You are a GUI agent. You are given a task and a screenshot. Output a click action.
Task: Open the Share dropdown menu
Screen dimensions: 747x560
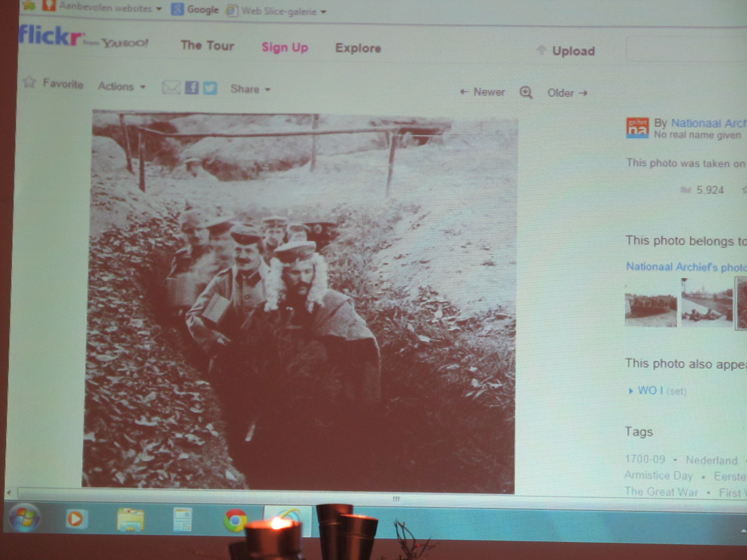[250, 89]
